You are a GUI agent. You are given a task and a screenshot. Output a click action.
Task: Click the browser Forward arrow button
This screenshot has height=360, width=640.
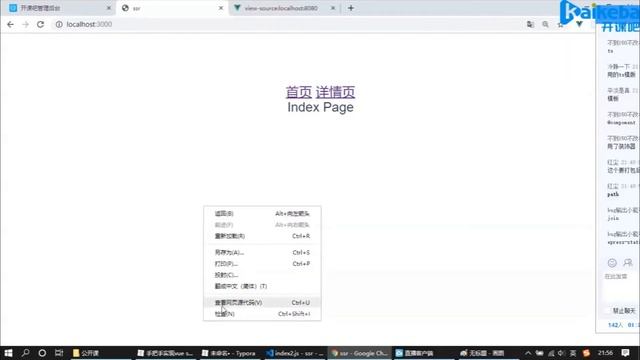pos(25,24)
